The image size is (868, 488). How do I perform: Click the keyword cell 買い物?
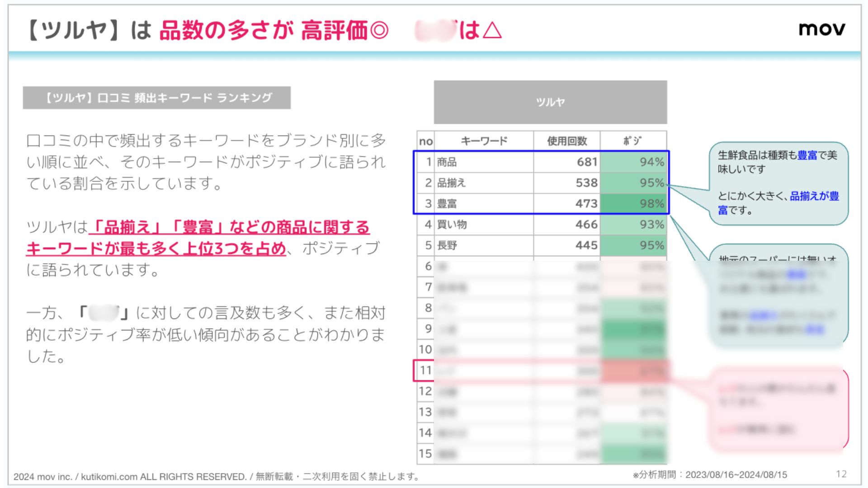pyautogui.click(x=484, y=224)
